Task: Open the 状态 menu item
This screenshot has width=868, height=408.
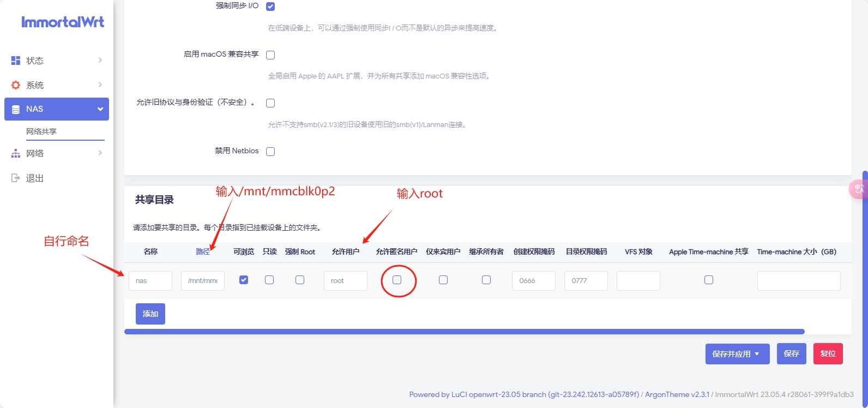Action: click(57, 61)
